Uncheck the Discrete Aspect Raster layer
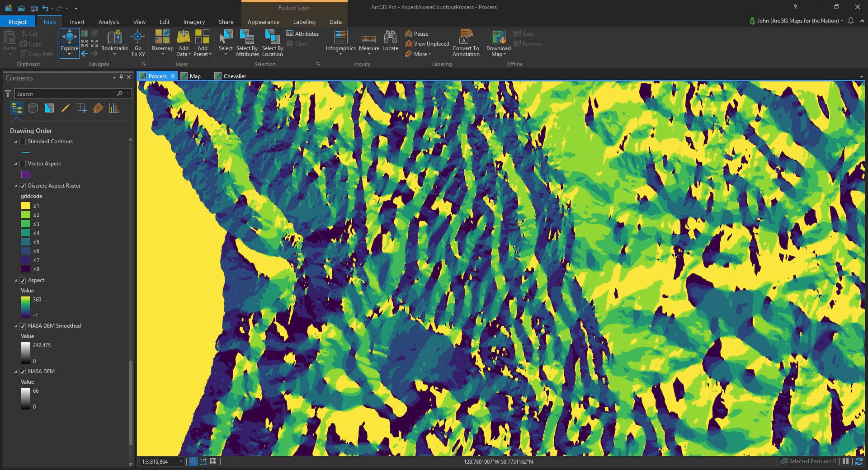The width and height of the screenshot is (868, 470). pos(23,186)
